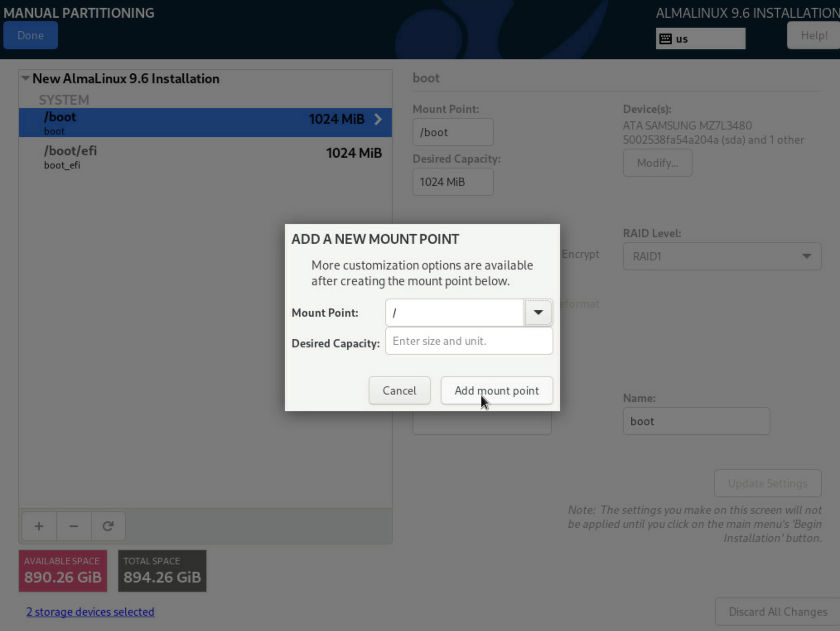Click the keyboard layout icon next to us
Viewport: 840px width, 631px height.
click(666, 39)
